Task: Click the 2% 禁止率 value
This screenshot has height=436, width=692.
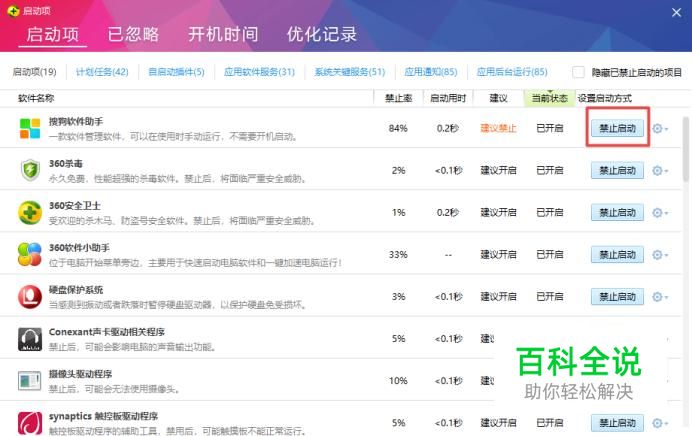Action: pyautogui.click(x=398, y=170)
